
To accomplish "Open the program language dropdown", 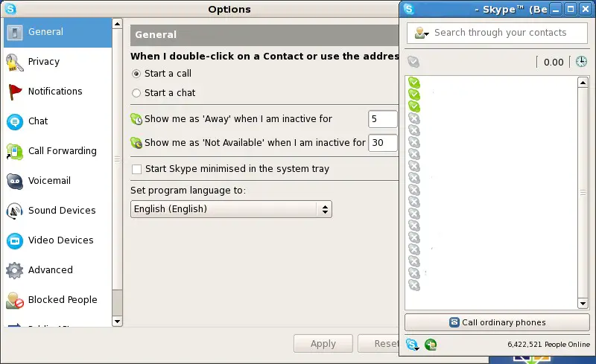I will click(231, 209).
